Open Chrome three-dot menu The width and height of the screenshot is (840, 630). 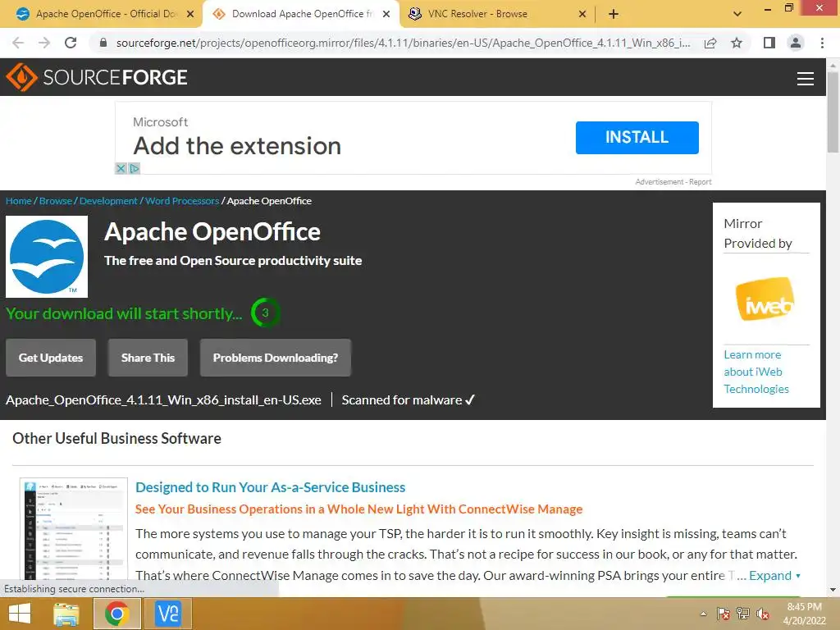822,43
